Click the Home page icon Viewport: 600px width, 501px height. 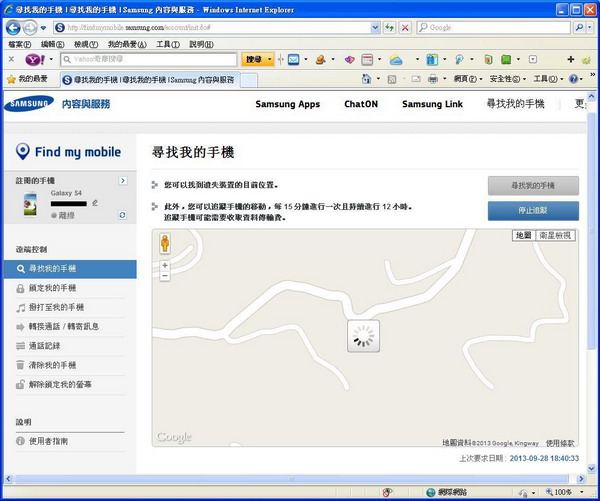(x=367, y=79)
